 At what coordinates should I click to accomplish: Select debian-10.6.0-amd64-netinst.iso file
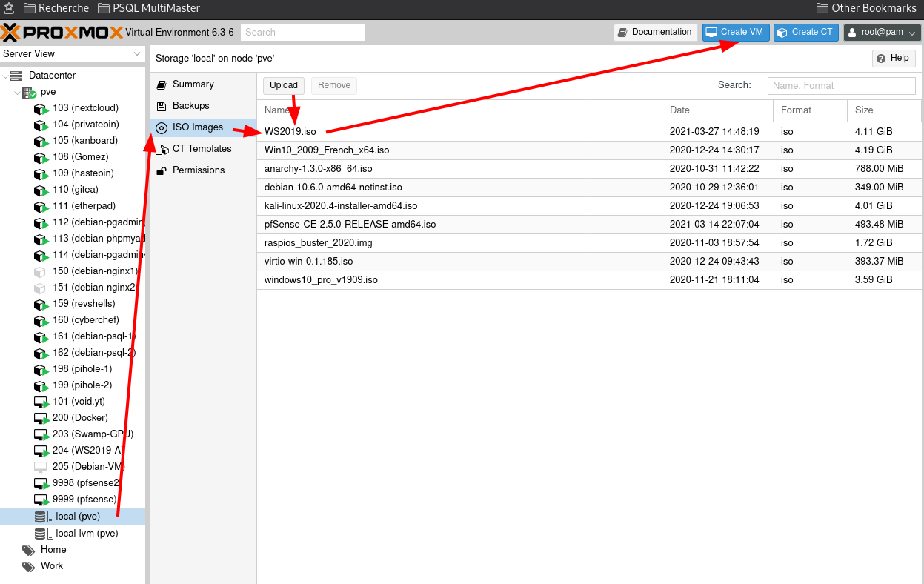click(333, 188)
